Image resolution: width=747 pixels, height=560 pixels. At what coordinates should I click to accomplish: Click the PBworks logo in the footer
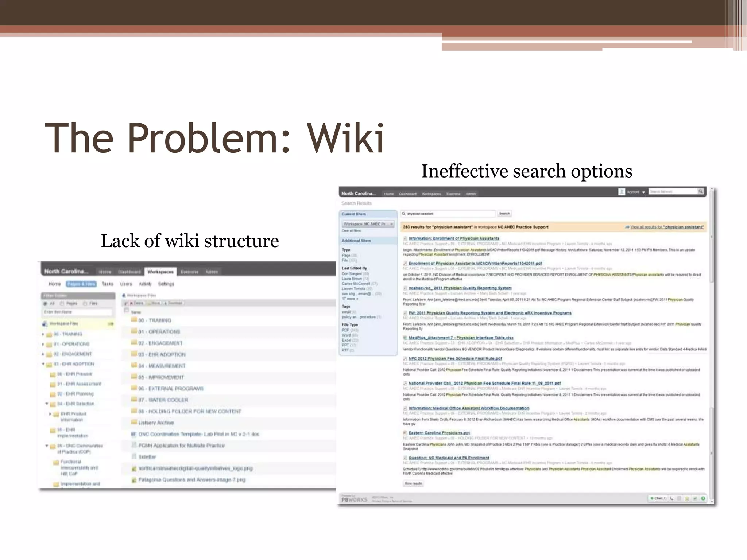click(354, 499)
